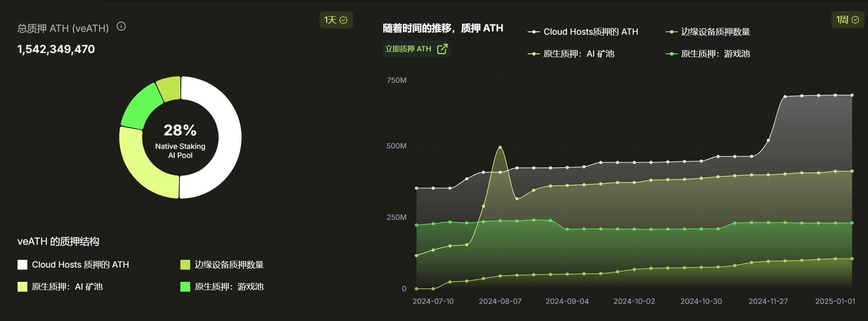Select the small lime edge-device donut segment
The image size is (868, 321).
(x=169, y=88)
